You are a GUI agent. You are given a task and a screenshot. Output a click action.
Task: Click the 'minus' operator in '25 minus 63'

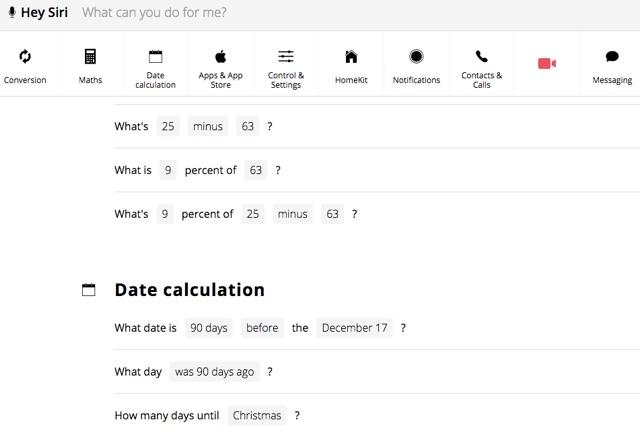[x=208, y=127]
